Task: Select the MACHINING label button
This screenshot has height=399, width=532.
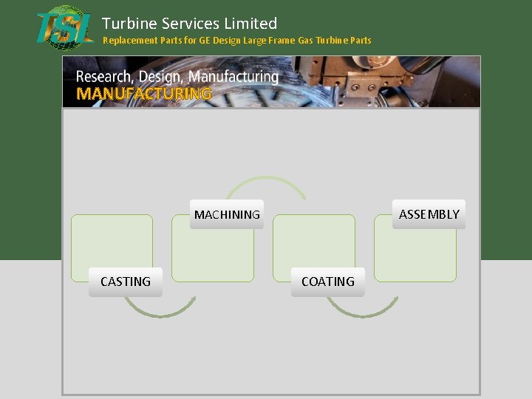Action: [x=227, y=214]
